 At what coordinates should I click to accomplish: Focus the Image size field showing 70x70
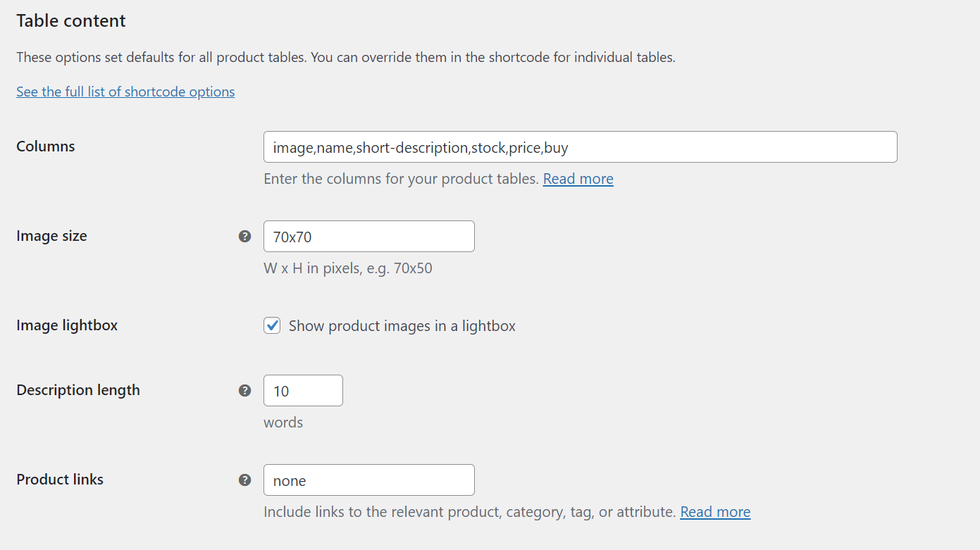point(368,237)
